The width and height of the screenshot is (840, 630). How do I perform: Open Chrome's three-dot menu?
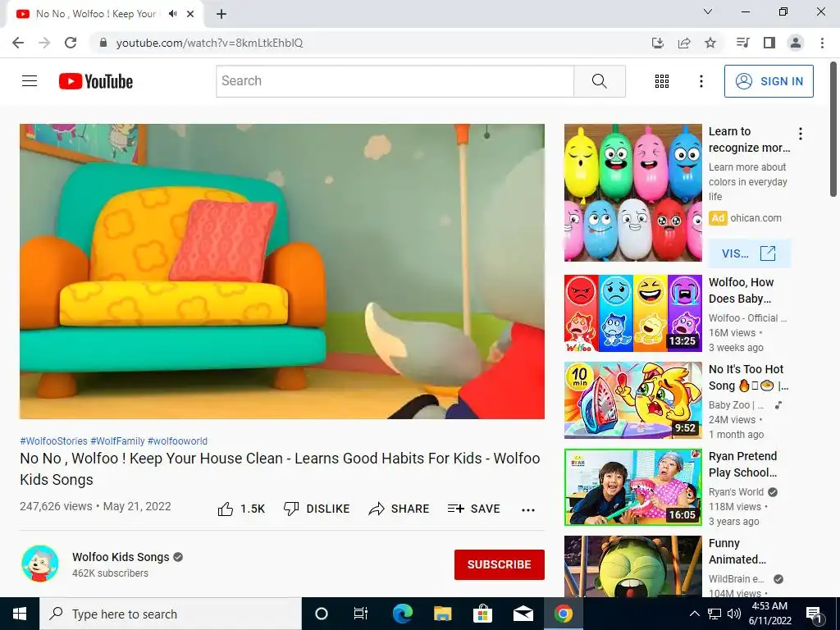tap(822, 43)
